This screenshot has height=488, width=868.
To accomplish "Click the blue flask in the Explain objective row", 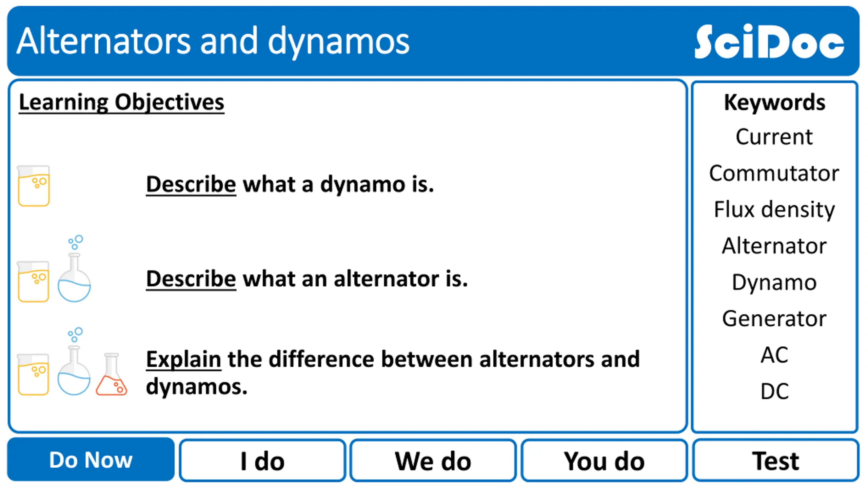I will pyautogui.click(x=74, y=361).
